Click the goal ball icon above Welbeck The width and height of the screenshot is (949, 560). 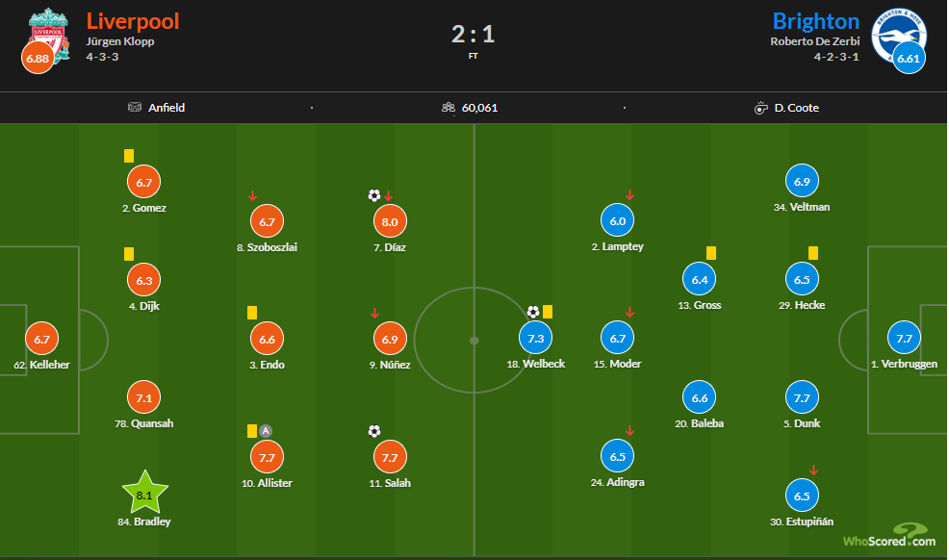click(532, 312)
